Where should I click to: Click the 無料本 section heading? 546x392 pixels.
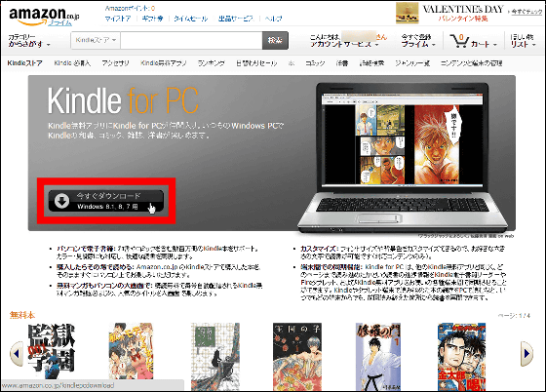22,315
